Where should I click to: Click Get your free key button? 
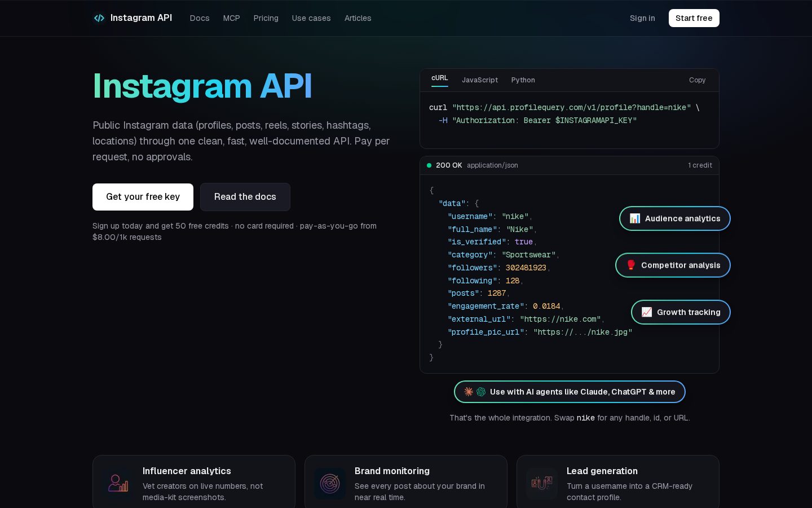coord(143,197)
